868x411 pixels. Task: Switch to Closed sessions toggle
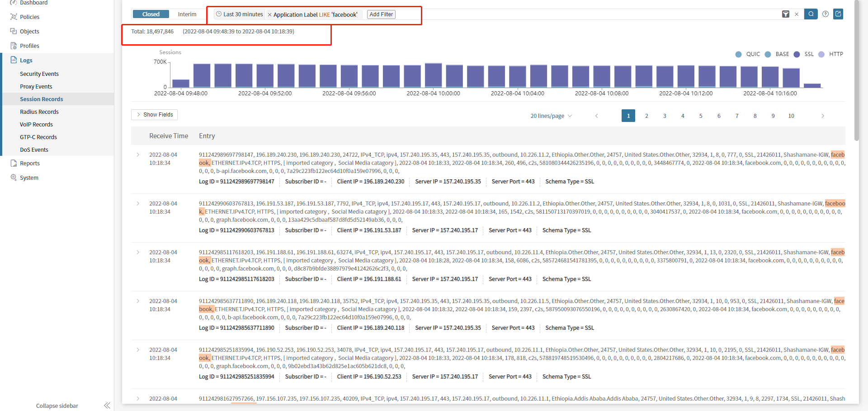pyautogui.click(x=151, y=14)
